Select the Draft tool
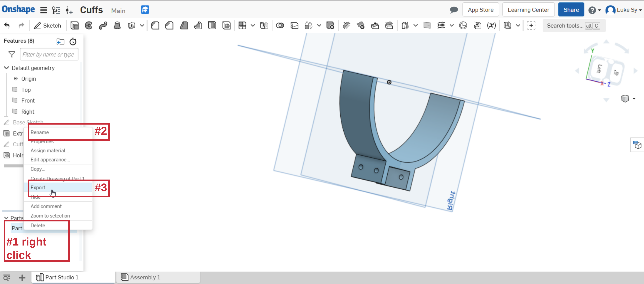The image size is (644, 284). 184,26
